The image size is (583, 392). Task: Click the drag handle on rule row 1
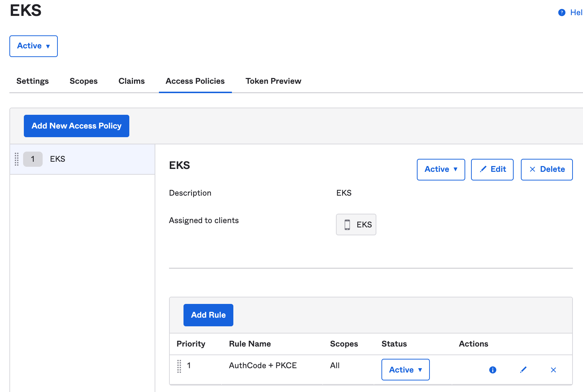(x=179, y=366)
